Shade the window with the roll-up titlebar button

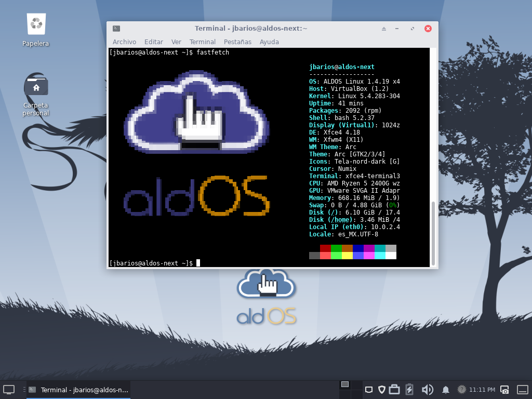(x=383, y=29)
